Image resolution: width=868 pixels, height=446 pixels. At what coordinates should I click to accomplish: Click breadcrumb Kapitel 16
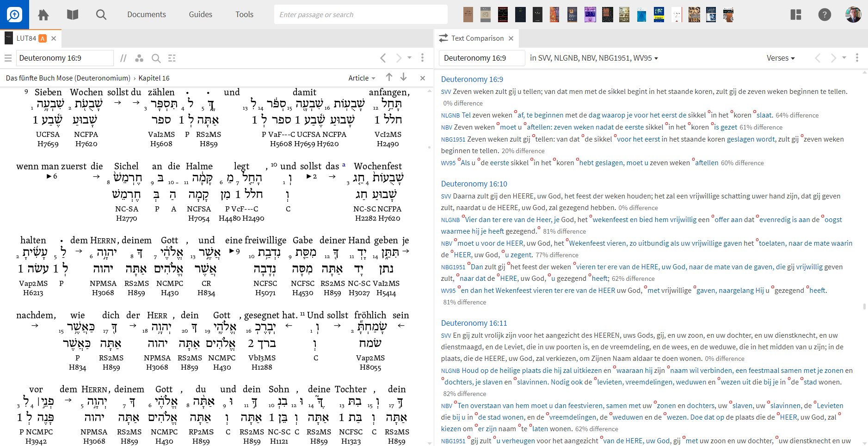click(154, 78)
